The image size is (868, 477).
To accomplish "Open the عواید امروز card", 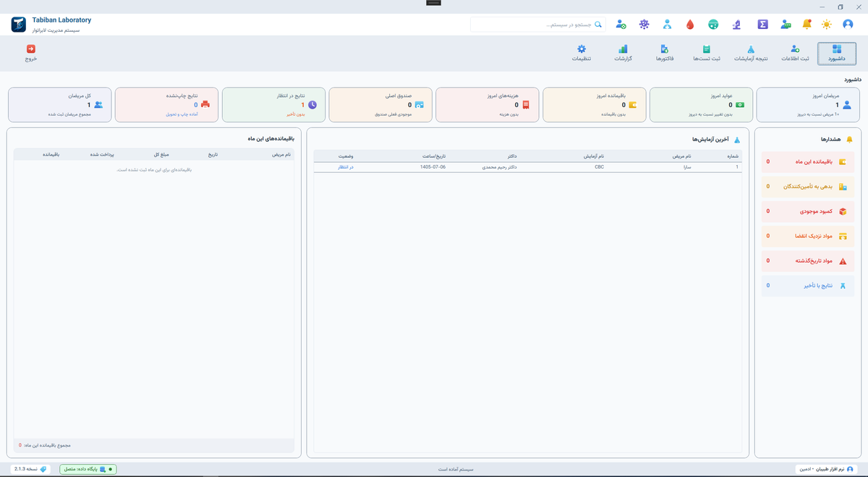I will coord(701,105).
